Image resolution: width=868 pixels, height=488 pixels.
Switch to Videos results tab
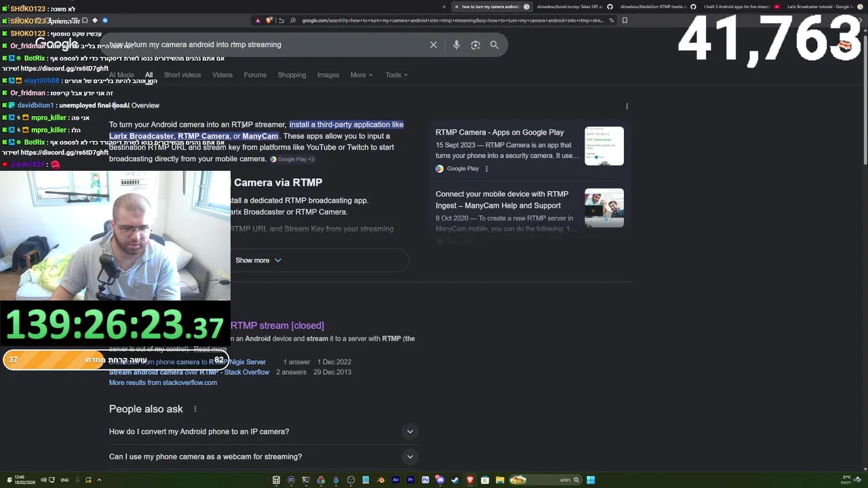click(x=222, y=75)
